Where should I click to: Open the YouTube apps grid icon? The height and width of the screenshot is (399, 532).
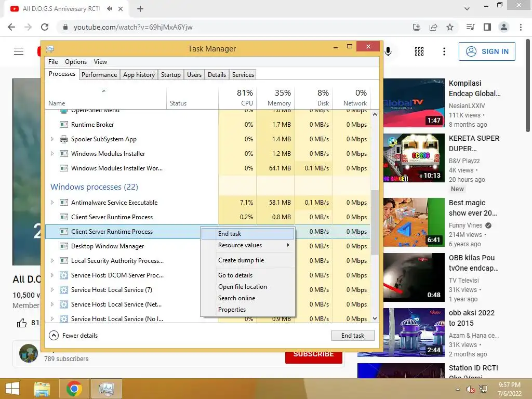419,51
